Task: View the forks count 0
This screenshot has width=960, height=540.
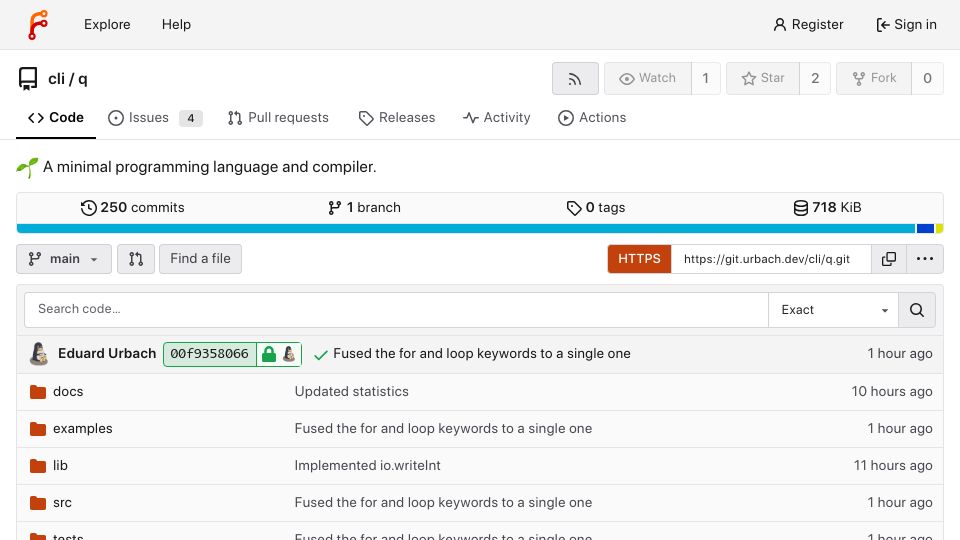Action: pyautogui.click(x=928, y=78)
